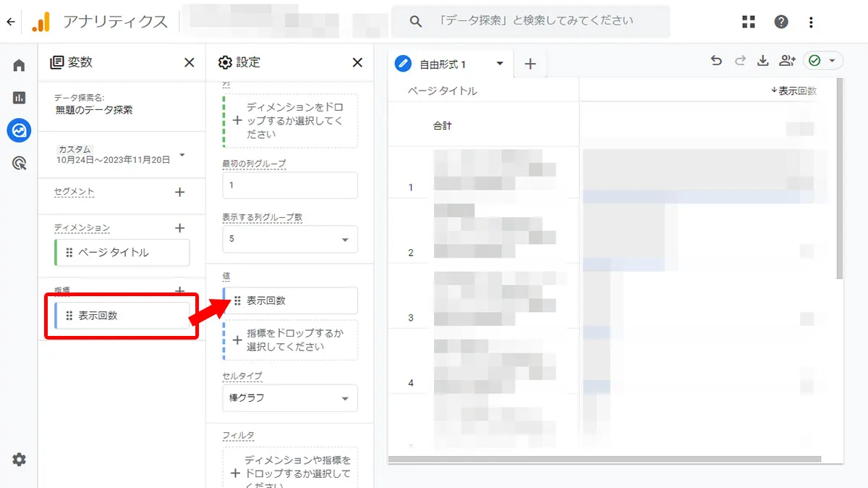Image resolution: width=868 pixels, height=488 pixels.
Task: Undo the last exploration change
Action: click(x=716, y=61)
